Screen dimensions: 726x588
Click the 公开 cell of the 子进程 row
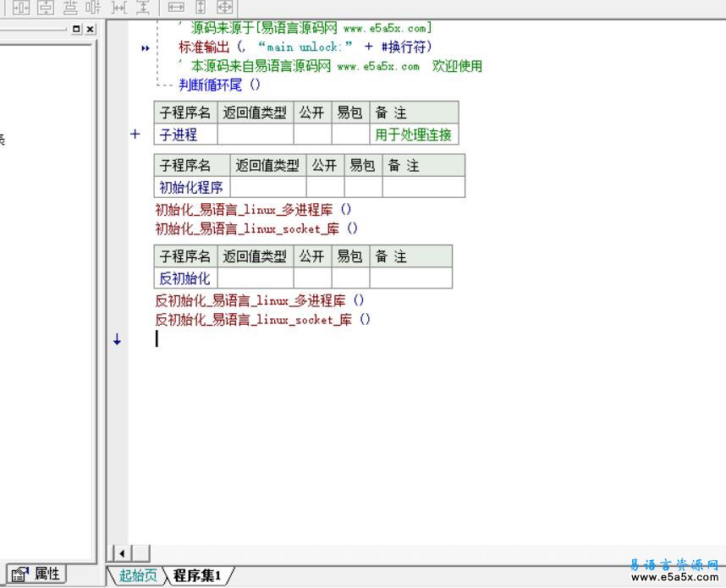[312, 135]
